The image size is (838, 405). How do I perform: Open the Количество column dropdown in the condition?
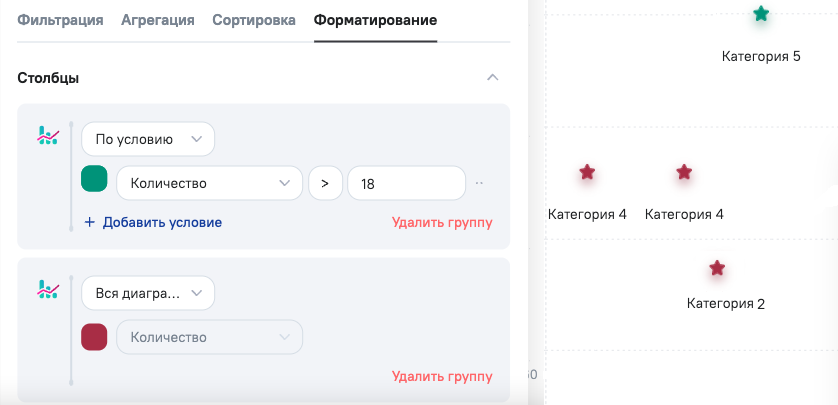pyautogui.click(x=209, y=183)
